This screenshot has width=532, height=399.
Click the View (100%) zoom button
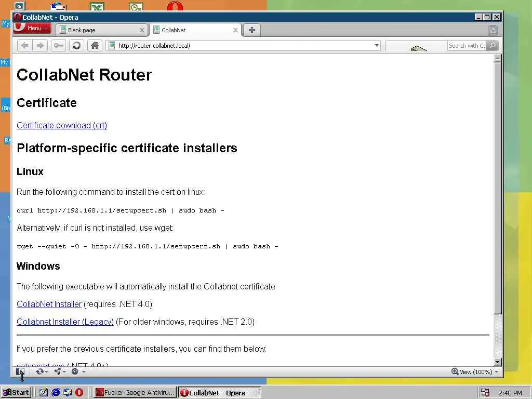(x=472, y=372)
